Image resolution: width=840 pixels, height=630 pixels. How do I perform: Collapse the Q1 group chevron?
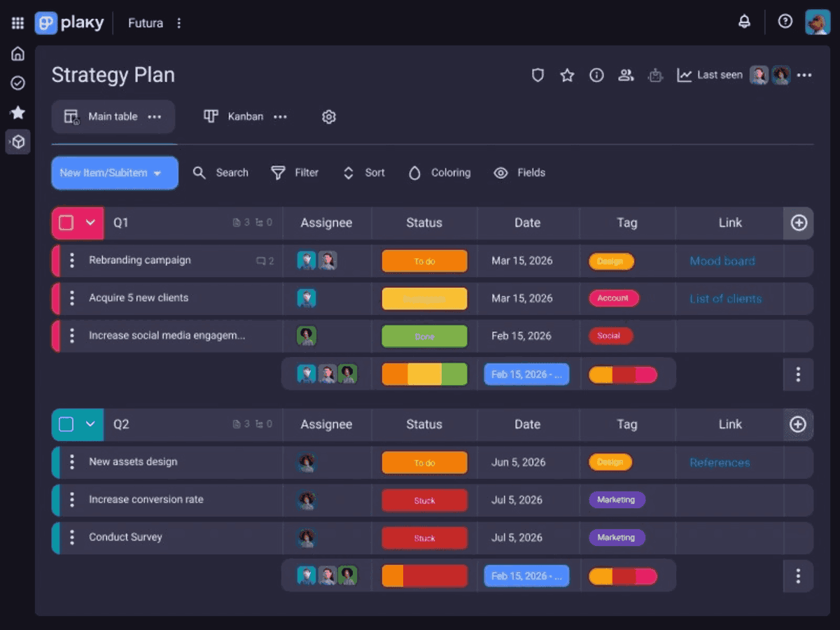(90, 223)
